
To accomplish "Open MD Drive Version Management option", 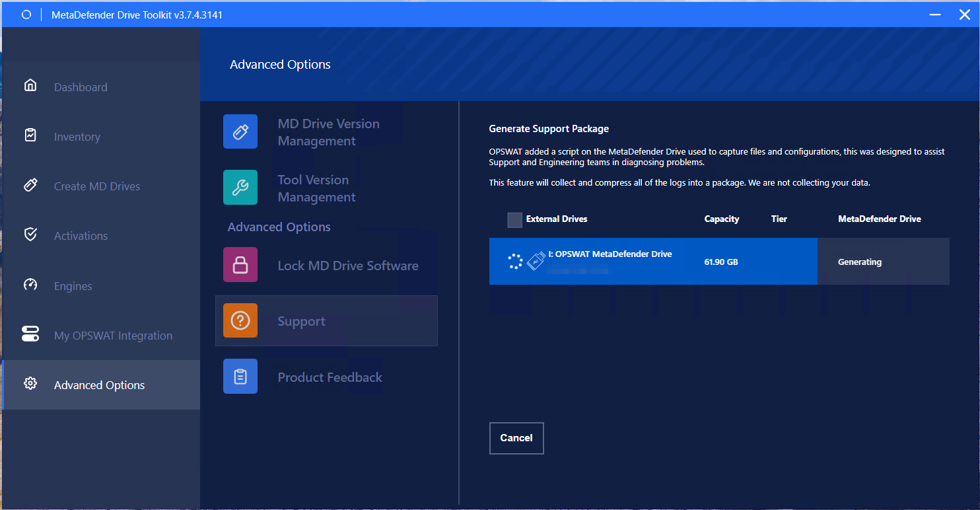I will [x=326, y=131].
